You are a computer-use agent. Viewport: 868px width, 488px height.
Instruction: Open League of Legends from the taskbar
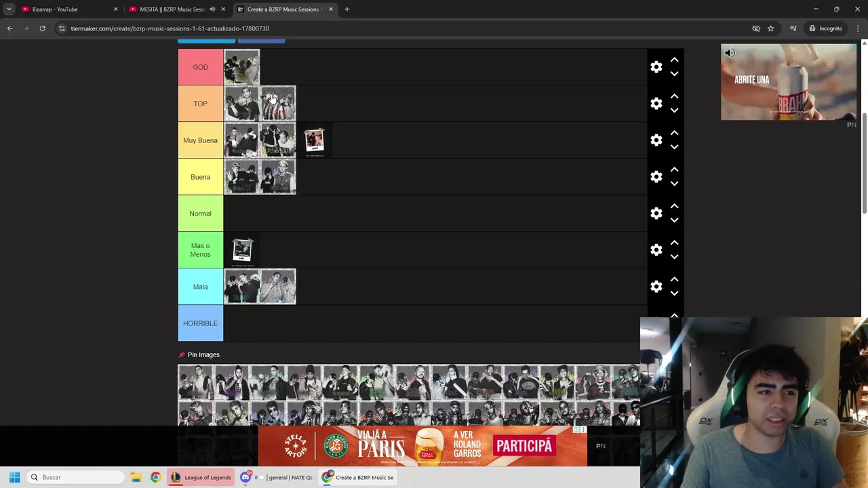(201, 477)
